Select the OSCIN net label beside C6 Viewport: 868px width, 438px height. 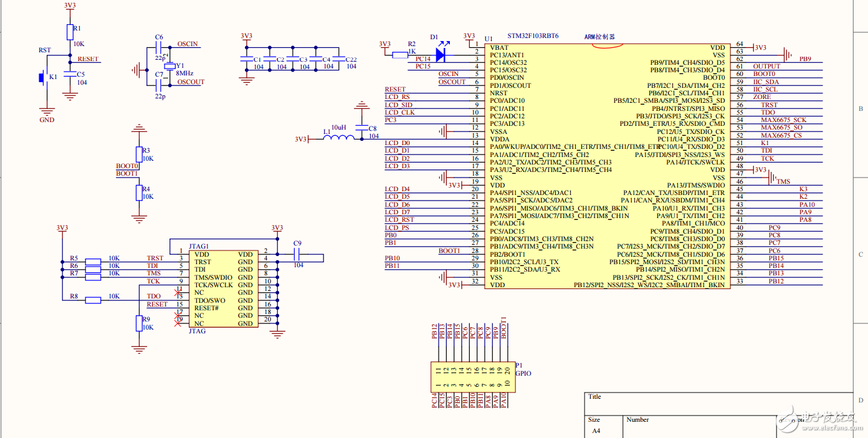coord(188,44)
